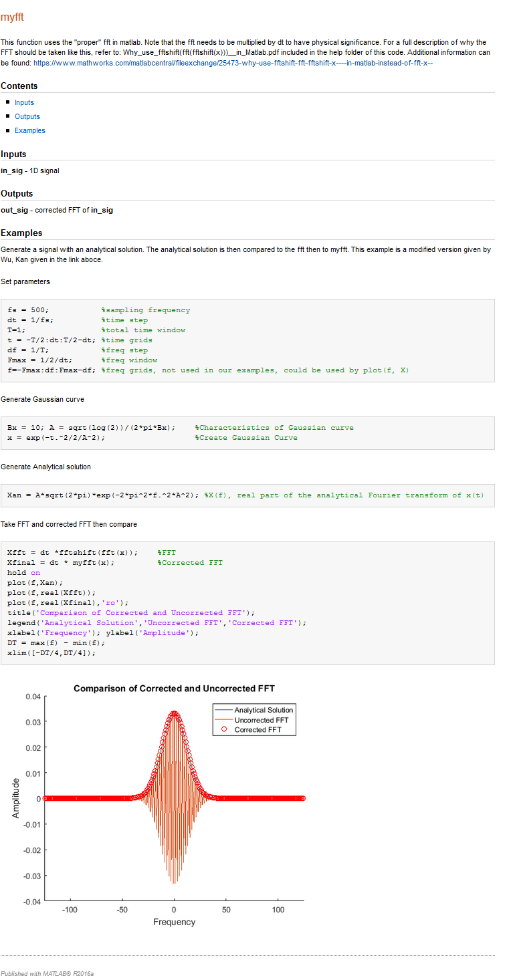Click the 'Xan = A*sqrt(2*pi)' code line
The height and width of the screenshot is (980, 507).
103,495
